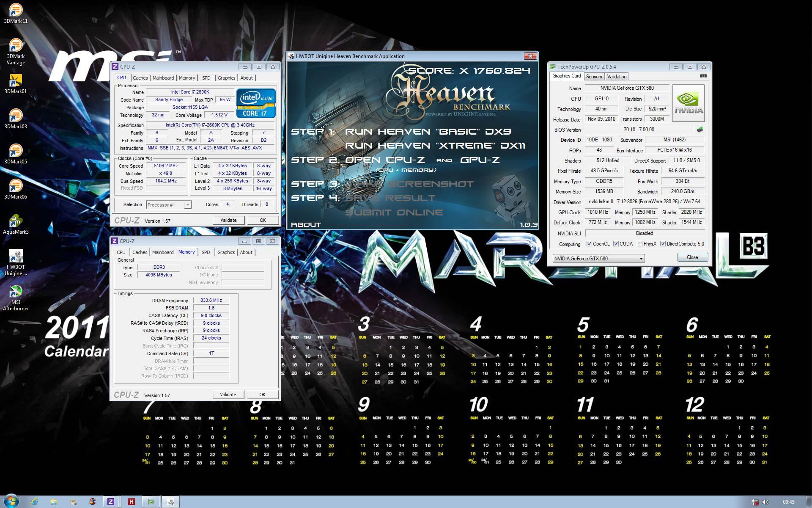Image resolution: width=812 pixels, height=508 pixels.
Task: Switch to Graphics tab in bottom CPU-Z
Action: coord(226,252)
